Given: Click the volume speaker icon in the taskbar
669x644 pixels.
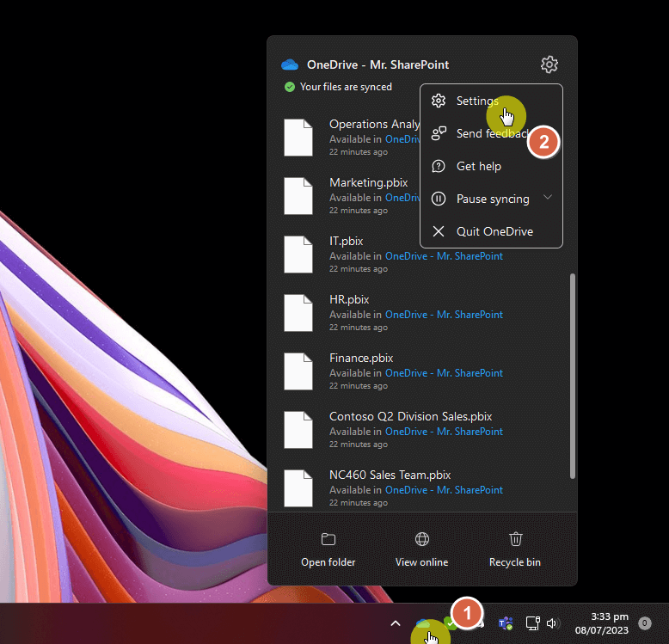Looking at the screenshot, I should 553,623.
